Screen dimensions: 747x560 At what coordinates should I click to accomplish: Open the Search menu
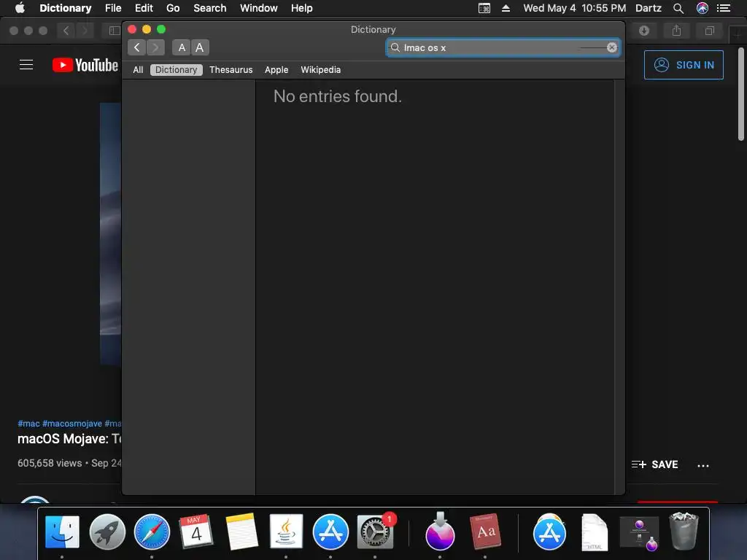click(x=209, y=8)
